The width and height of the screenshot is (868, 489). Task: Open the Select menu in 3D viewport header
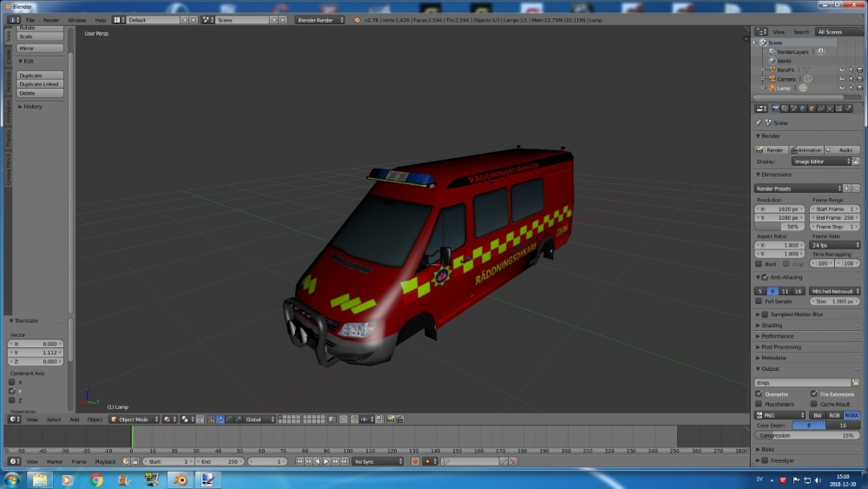[54, 420]
